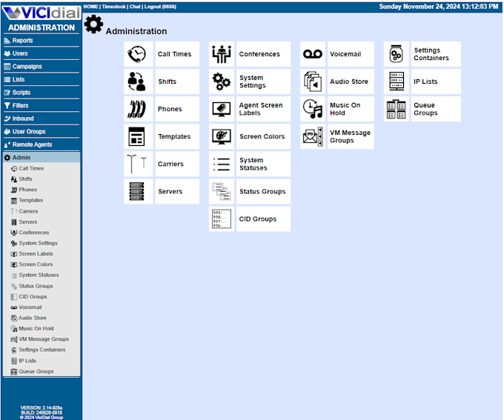Image resolution: width=504 pixels, height=420 pixels.
Task: Select CID Groups in Admin submenu
Action: point(33,296)
